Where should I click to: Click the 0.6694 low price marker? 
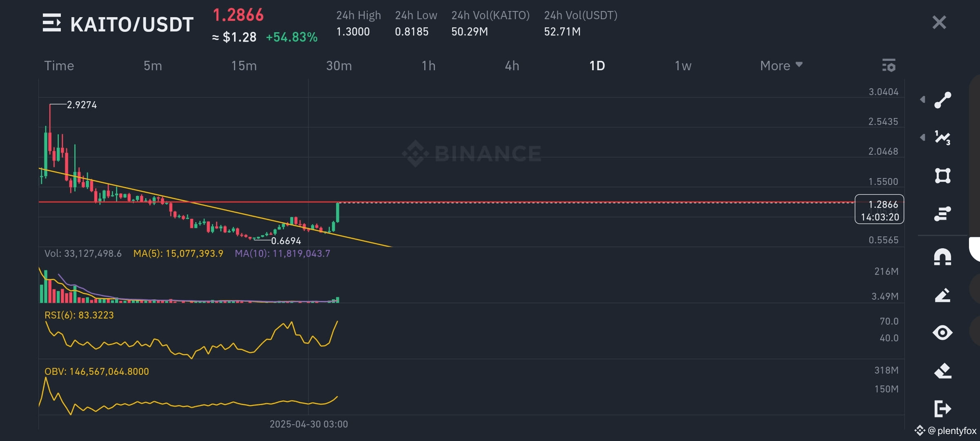click(286, 241)
